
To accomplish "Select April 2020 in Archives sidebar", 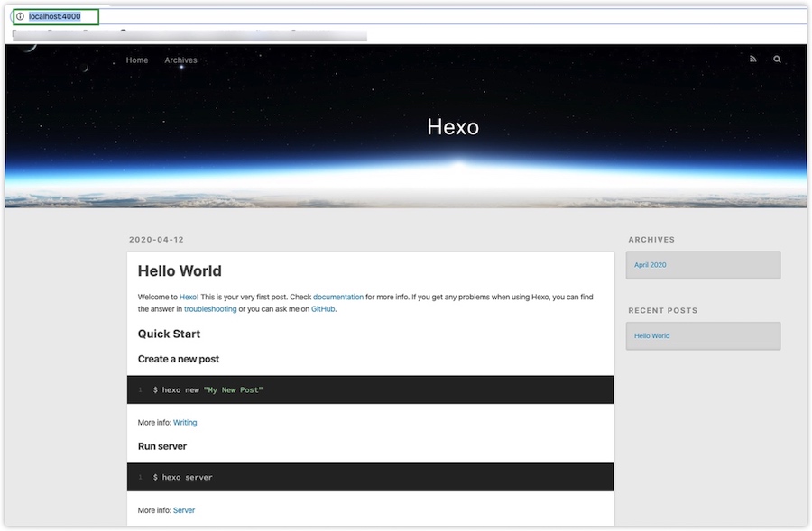I will pyautogui.click(x=651, y=265).
